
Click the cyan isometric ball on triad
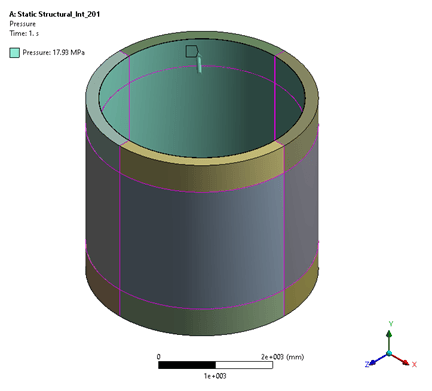click(389, 353)
